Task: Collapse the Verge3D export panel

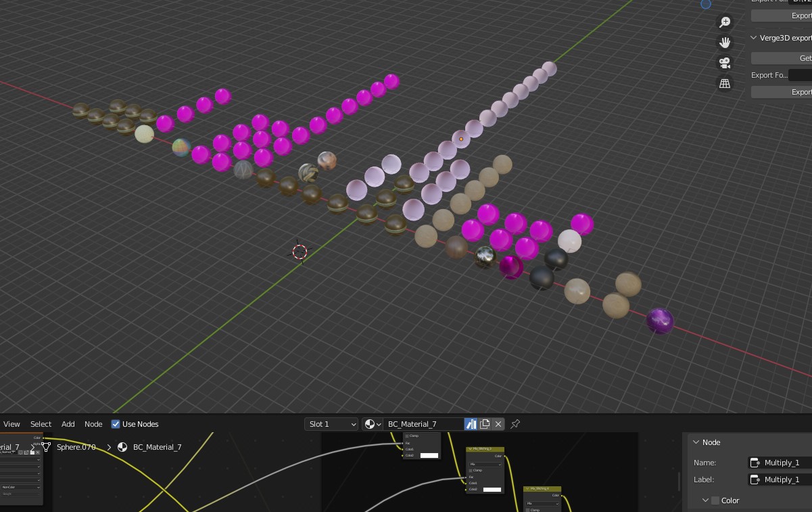Action: pos(754,38)
